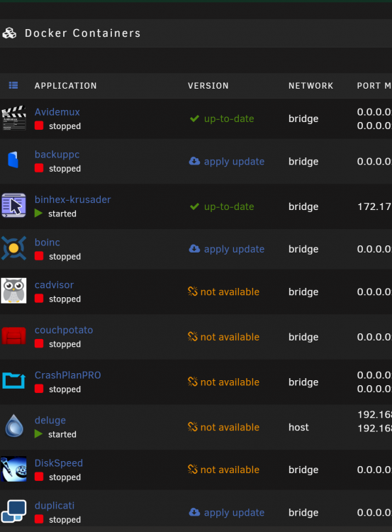Image resolution: width=392 pixels, height=532 pixels.
Task: Open the Avidemux clapperboard icon
Action: tap(13, 118)
